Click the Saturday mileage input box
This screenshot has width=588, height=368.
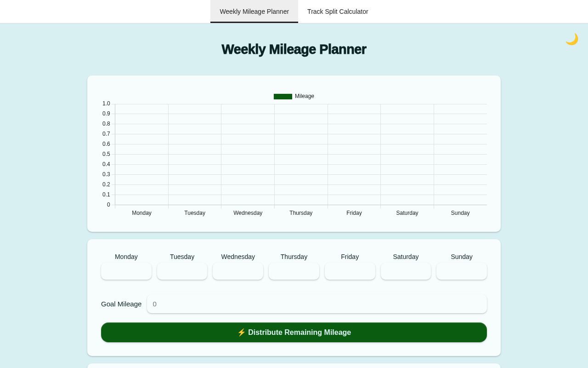406,271
